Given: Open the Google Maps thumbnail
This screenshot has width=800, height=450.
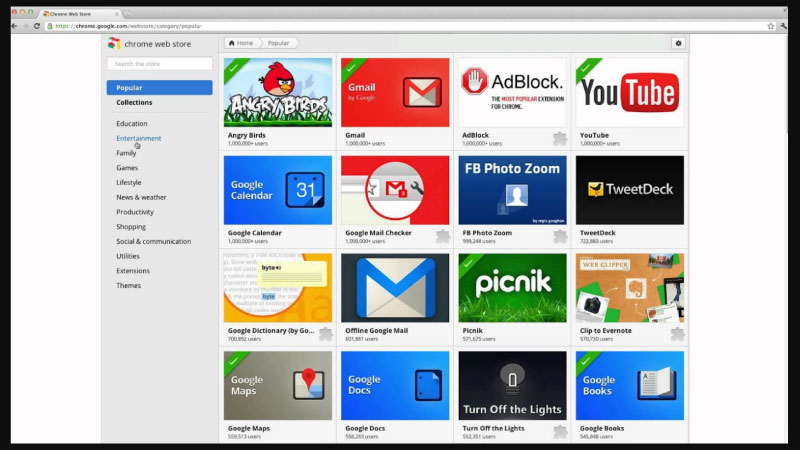Looking at the screenshot, I should coord(278,386).
